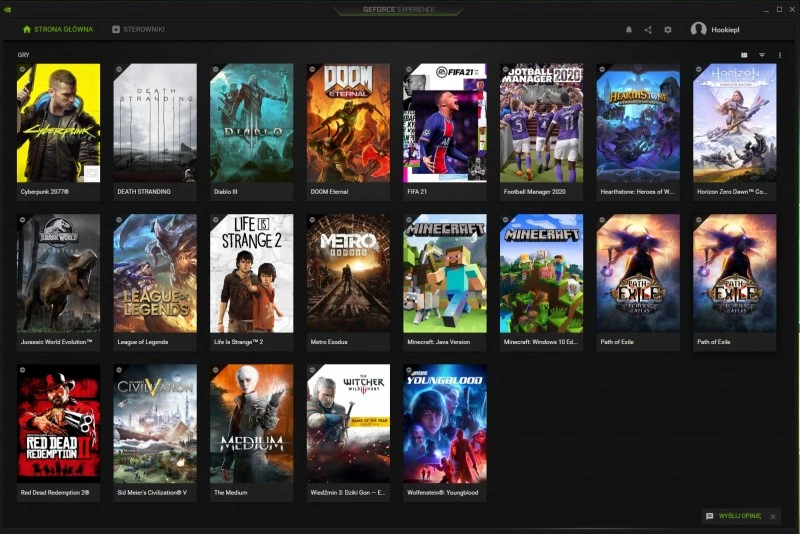Click optimization badge on DOOM Eternal cover

[x=312, y=69]
